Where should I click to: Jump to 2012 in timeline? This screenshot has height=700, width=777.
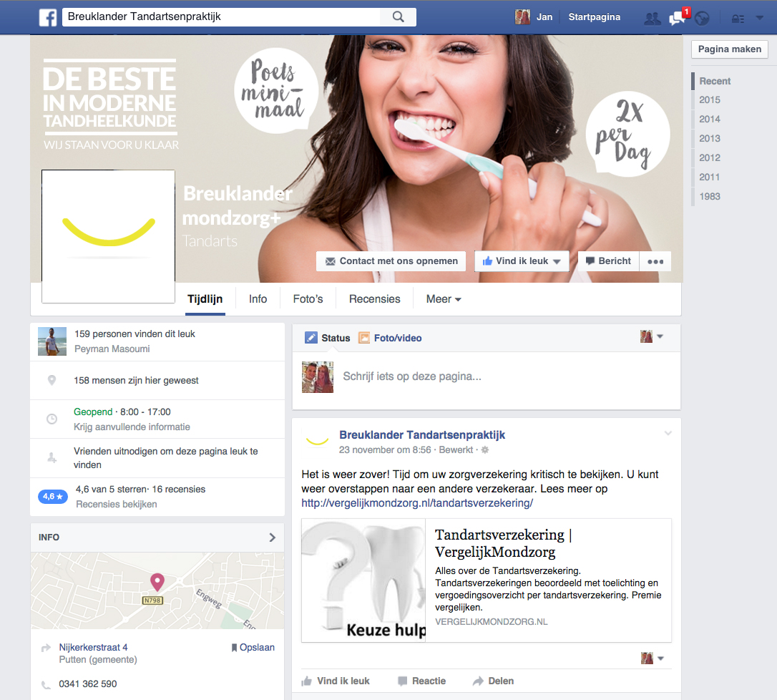pyautogui.click(x=710, y=157)
